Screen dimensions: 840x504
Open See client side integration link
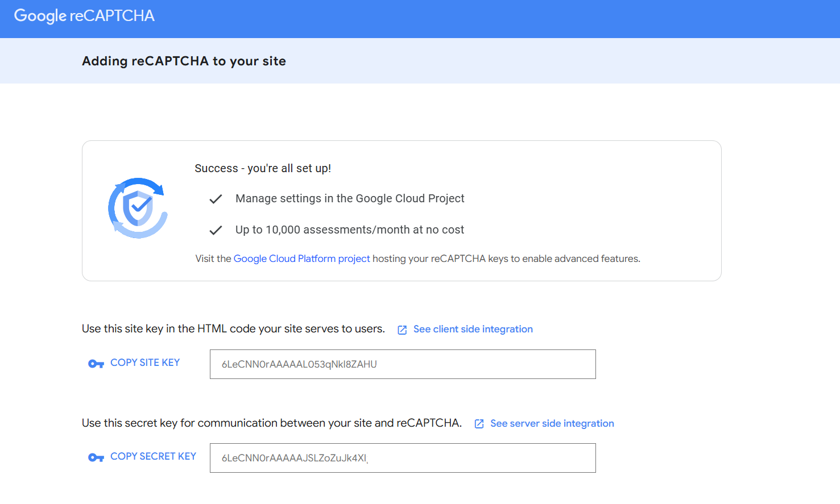[x=473, y=329]
